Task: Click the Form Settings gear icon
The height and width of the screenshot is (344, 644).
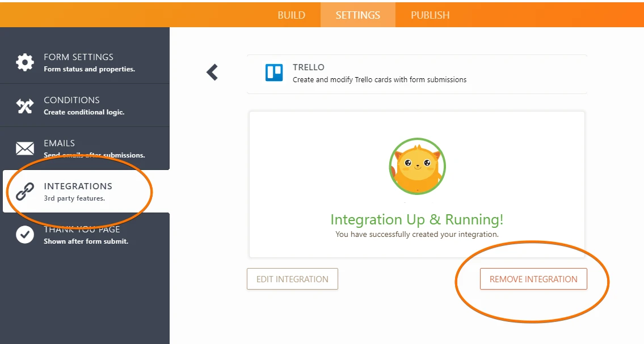Action: 25,62
